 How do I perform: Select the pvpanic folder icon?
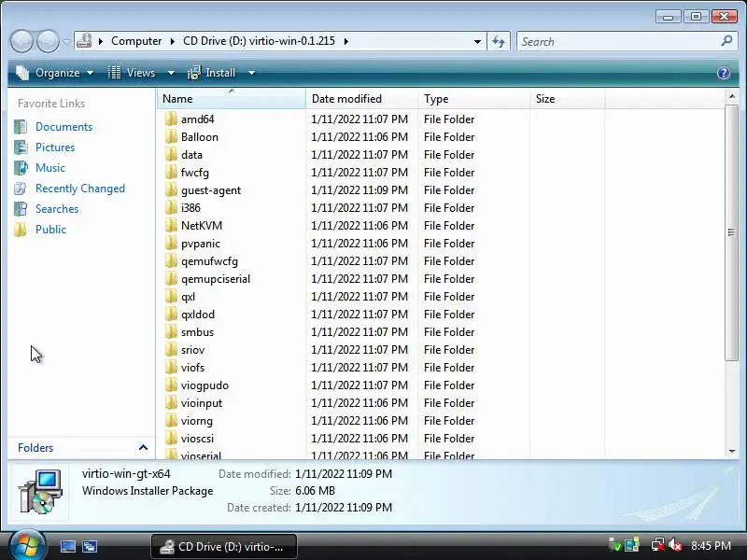tap(171, 244)
